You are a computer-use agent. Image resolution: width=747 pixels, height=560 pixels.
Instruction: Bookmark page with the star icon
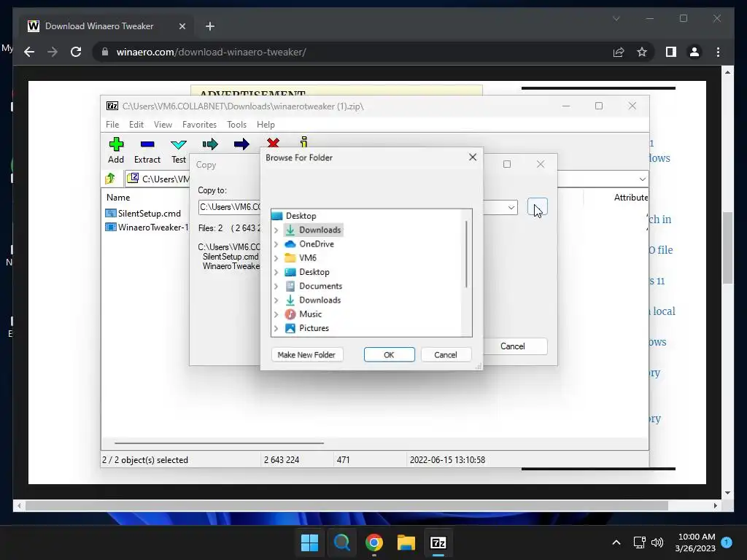[x=642, y=52]
